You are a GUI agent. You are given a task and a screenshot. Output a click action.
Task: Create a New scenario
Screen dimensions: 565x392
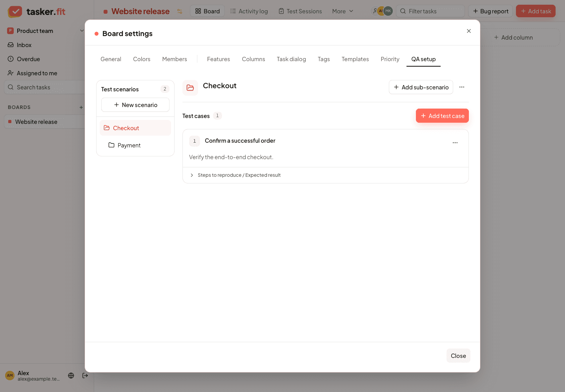coord(135,105)
